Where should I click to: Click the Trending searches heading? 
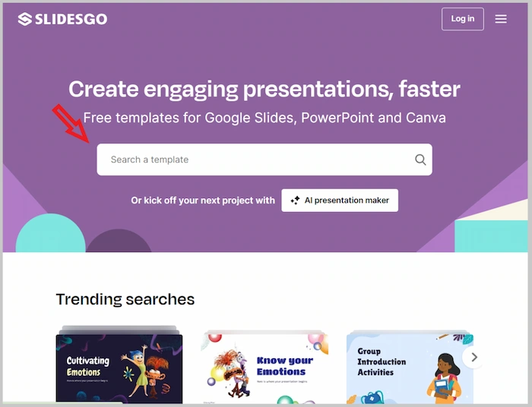point(125,299)
